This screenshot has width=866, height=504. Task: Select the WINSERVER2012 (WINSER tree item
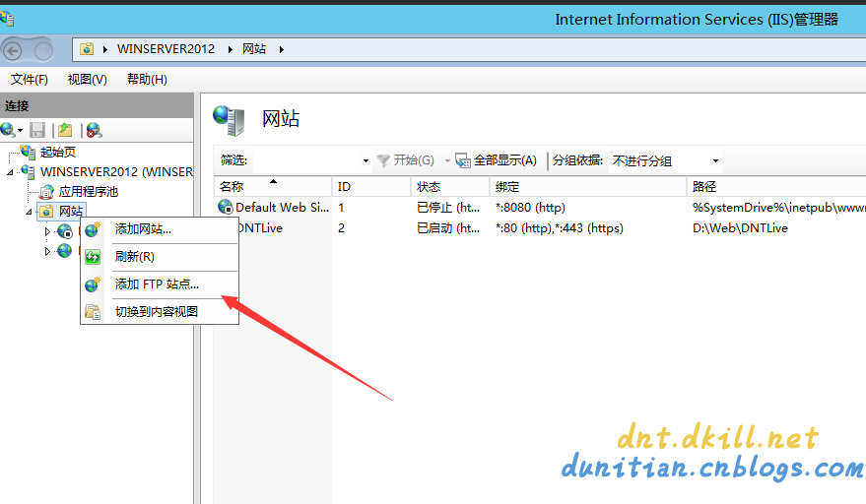(116, 171)
